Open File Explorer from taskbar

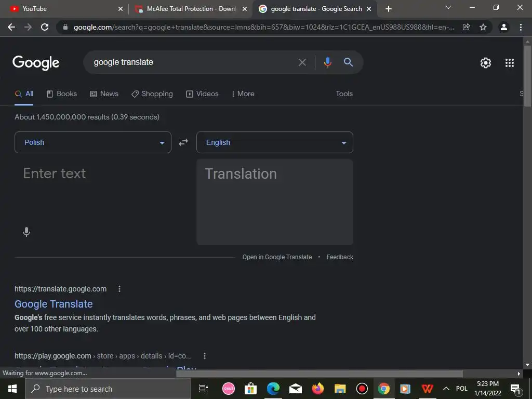tap(340, 389)
